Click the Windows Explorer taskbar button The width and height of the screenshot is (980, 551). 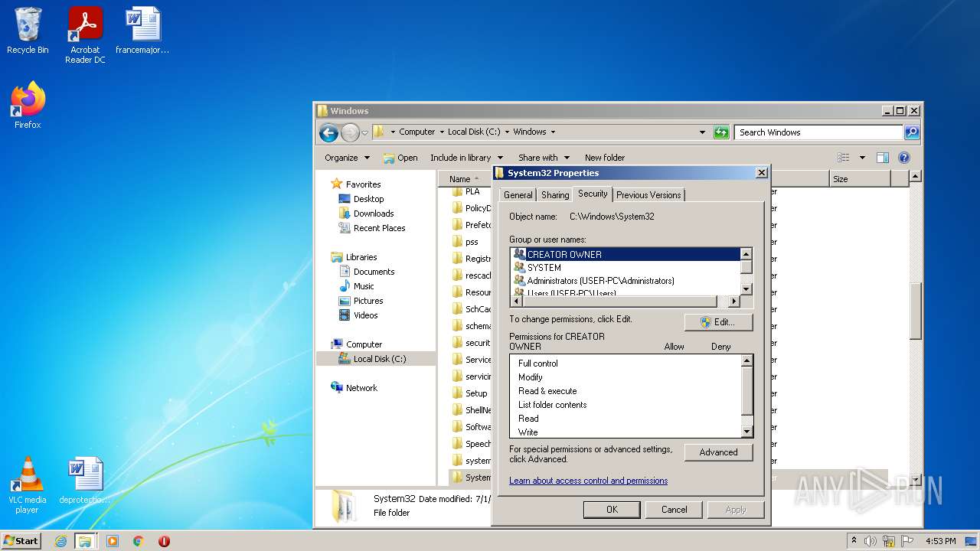[x=85, y=541]
